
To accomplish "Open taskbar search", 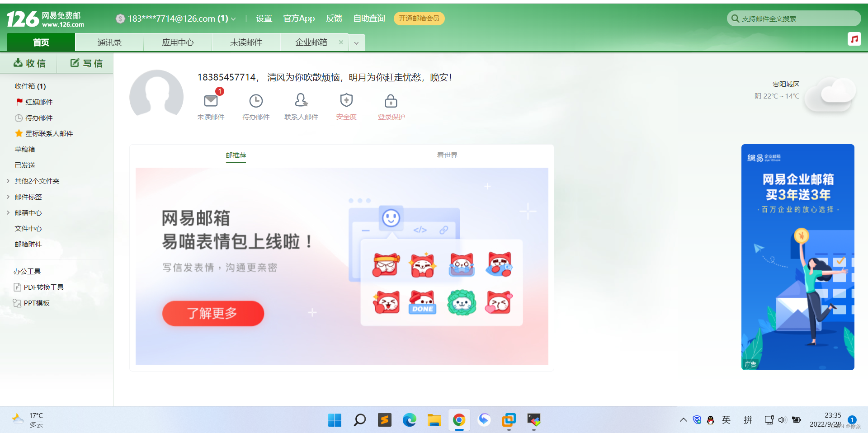I will pos(360,420).
